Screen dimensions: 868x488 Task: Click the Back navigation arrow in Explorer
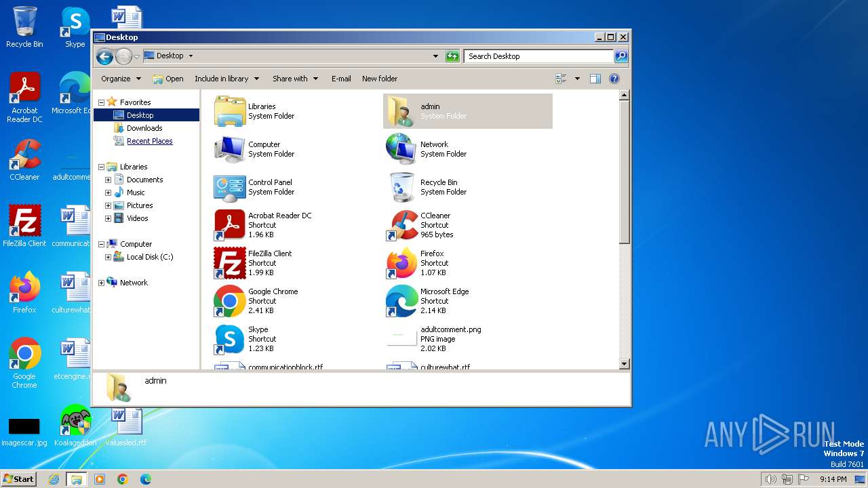coord(104,56)
